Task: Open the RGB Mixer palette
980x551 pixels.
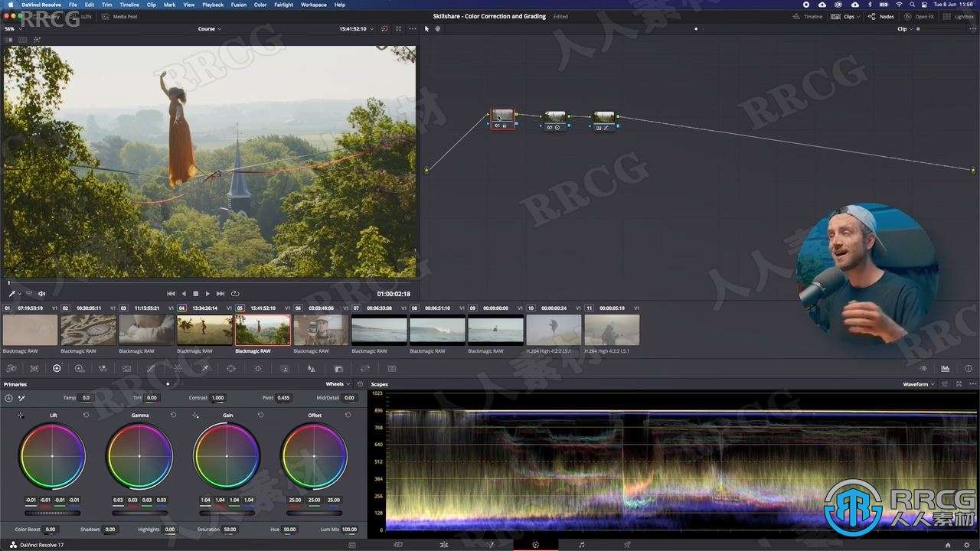Action: (102, 368)
